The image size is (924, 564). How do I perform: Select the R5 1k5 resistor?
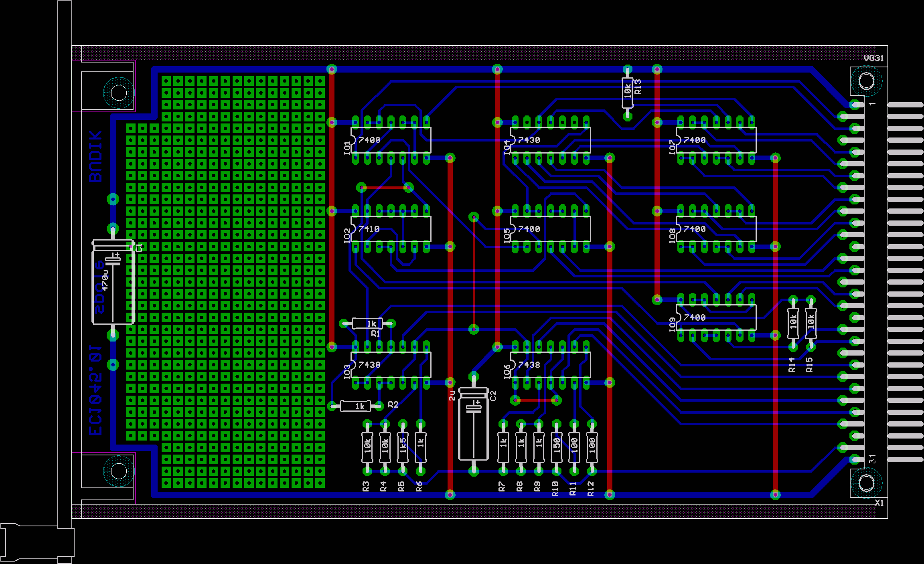(403, 447)
